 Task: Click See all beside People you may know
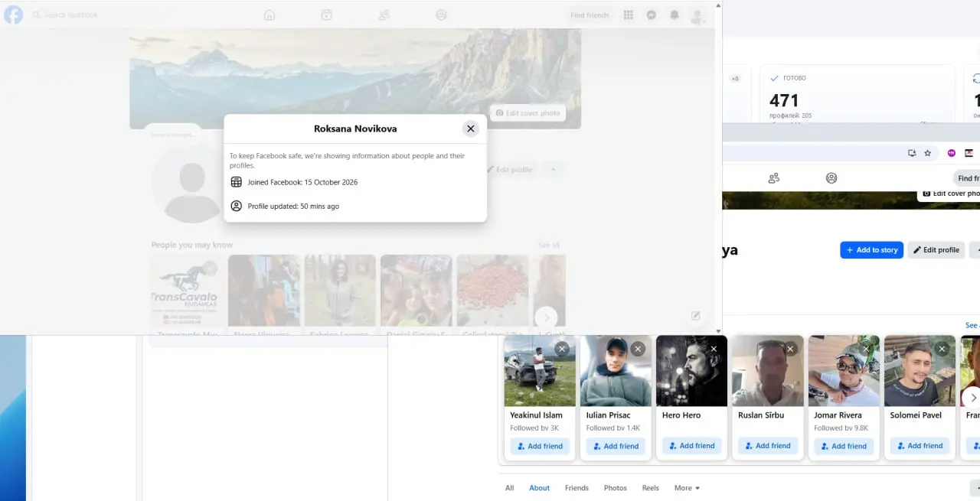(549, 245)
